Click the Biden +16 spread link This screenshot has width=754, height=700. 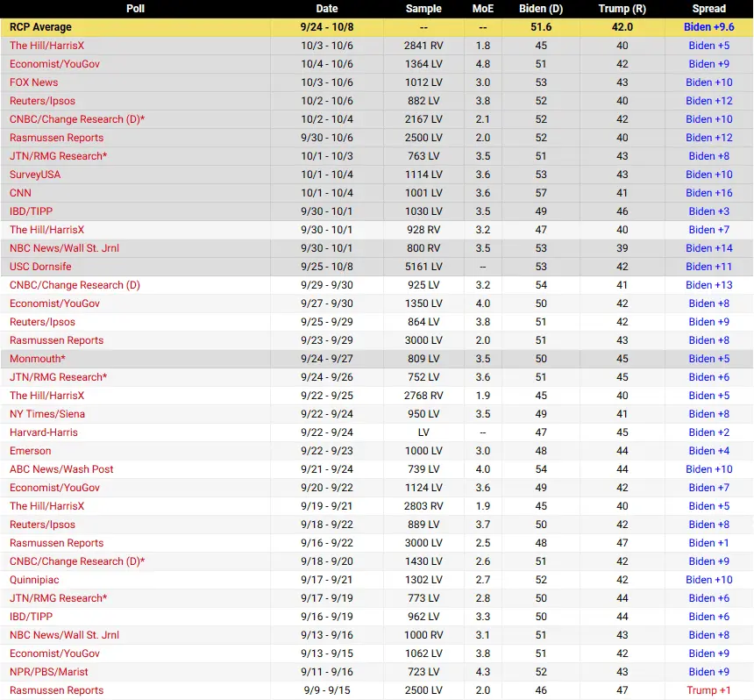708,193
